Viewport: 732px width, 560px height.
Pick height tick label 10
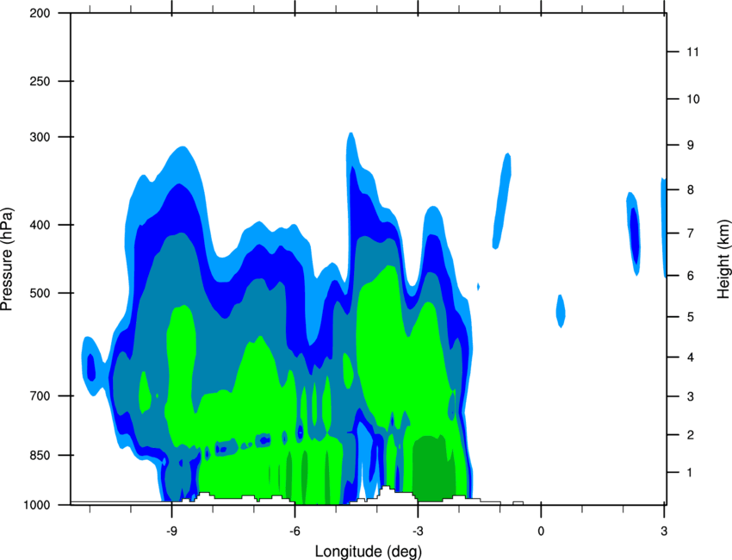pos(693,99)
